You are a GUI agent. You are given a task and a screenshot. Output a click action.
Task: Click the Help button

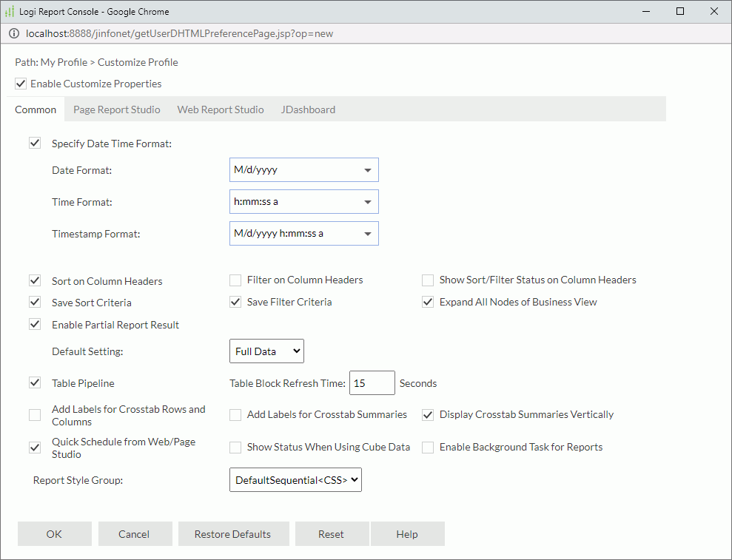[x=407, y=533]
